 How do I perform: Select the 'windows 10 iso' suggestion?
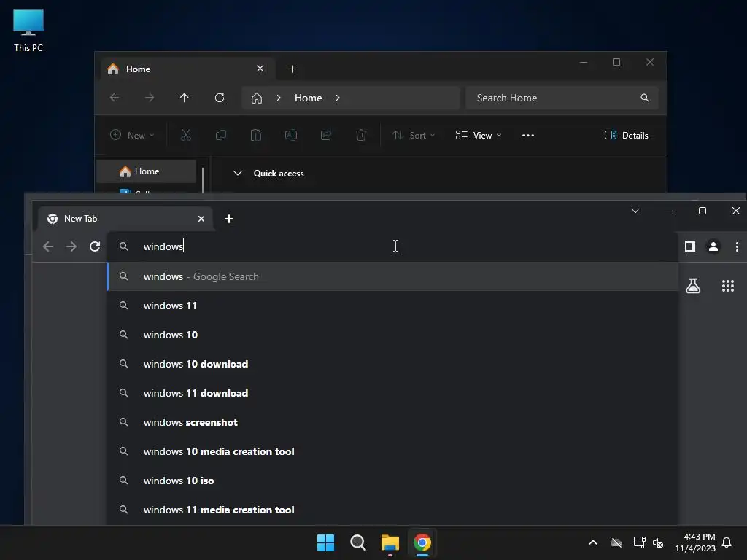point(392,481)
